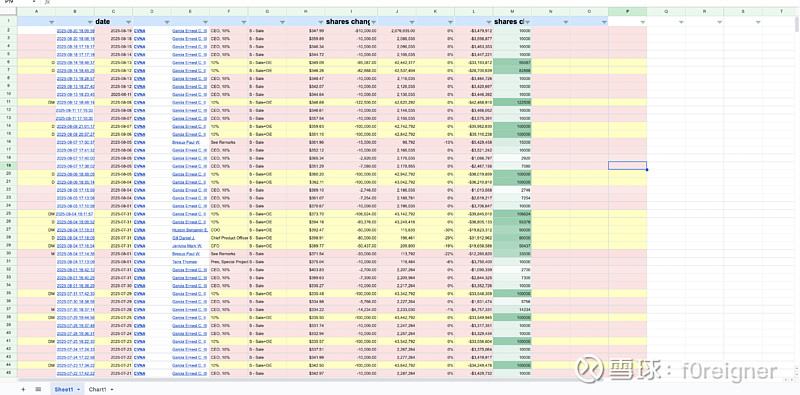Click the filter icon in column A header
The width and height of the screenshot is (800, 395).
[x=51, y=22]
